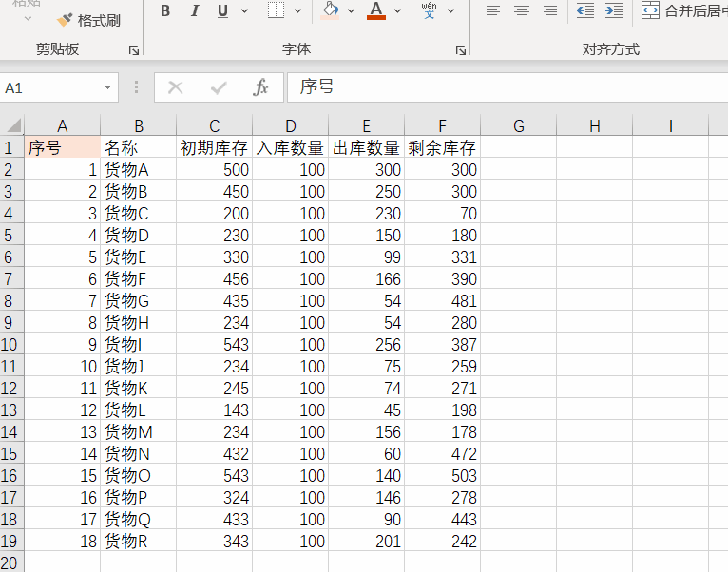The width and height of the screenshot is (728, 572).
Task: Click the formula bar showing 序号
Action: coord(508,87)
